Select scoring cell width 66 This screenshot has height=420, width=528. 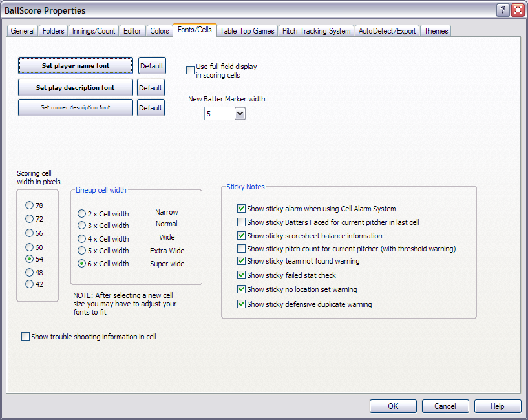[x=29, y=233]
